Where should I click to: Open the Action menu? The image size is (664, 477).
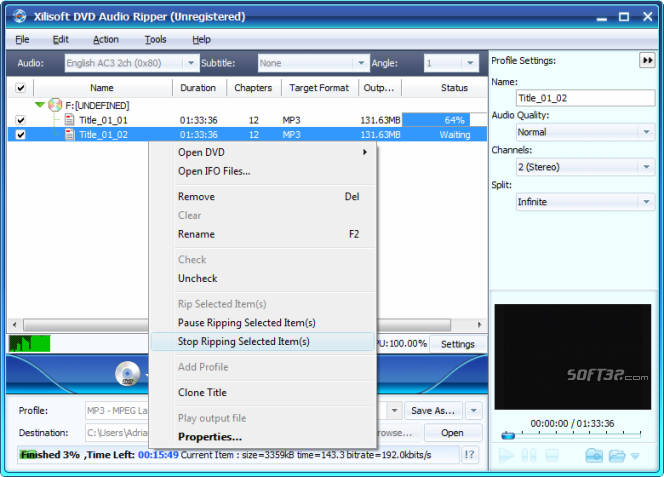pos(106,39)
